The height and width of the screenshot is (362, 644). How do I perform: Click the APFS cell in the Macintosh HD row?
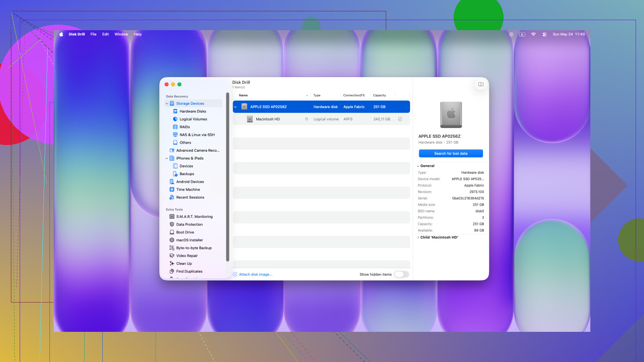pyautogui.click(x=348, y=119)
